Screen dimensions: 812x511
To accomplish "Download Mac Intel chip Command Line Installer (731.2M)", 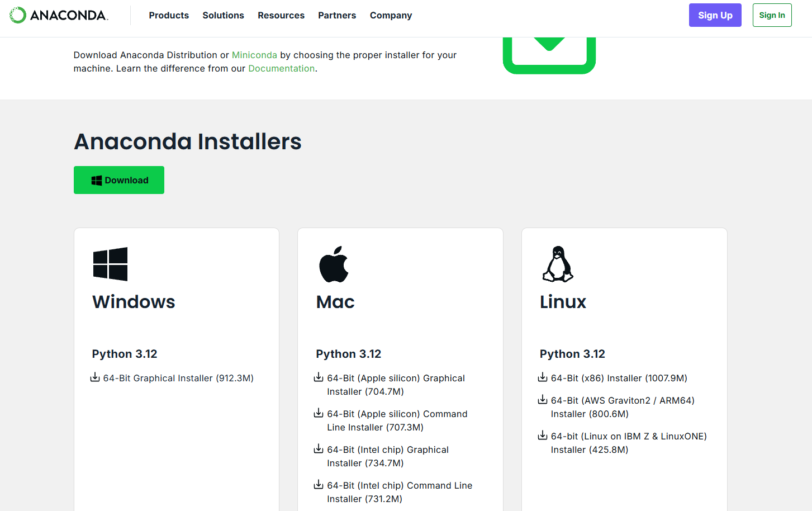I will [x=400, y=492].
